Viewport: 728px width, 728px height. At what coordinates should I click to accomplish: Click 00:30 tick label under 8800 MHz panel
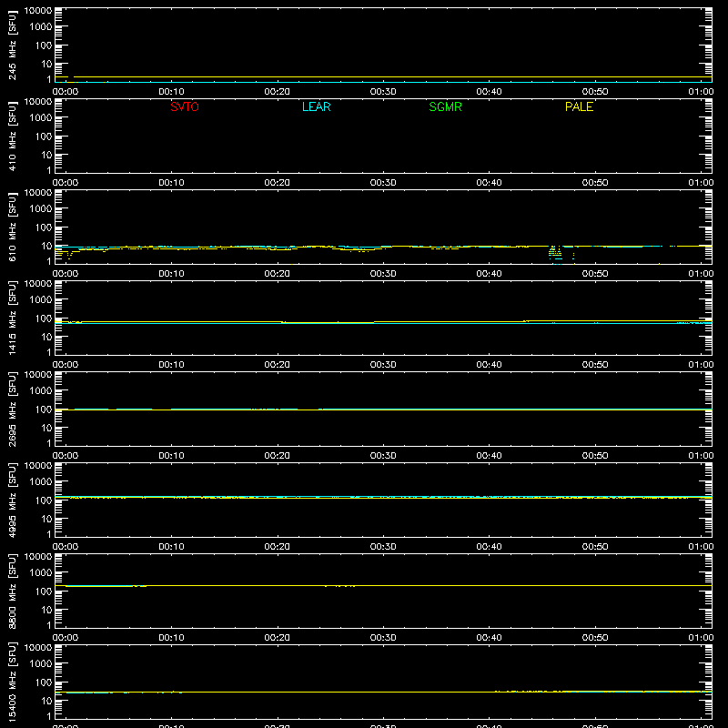[x=383, y=638]
